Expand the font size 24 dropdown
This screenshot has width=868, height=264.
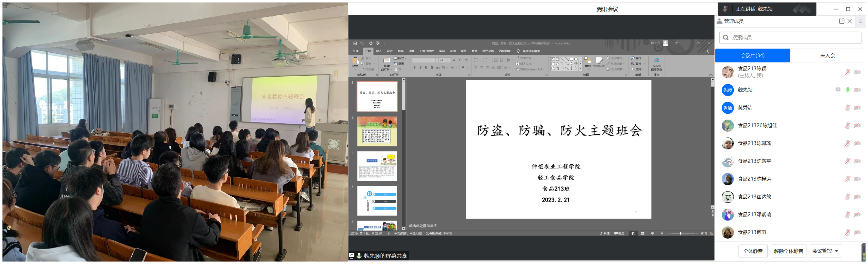tap(449, 60)
